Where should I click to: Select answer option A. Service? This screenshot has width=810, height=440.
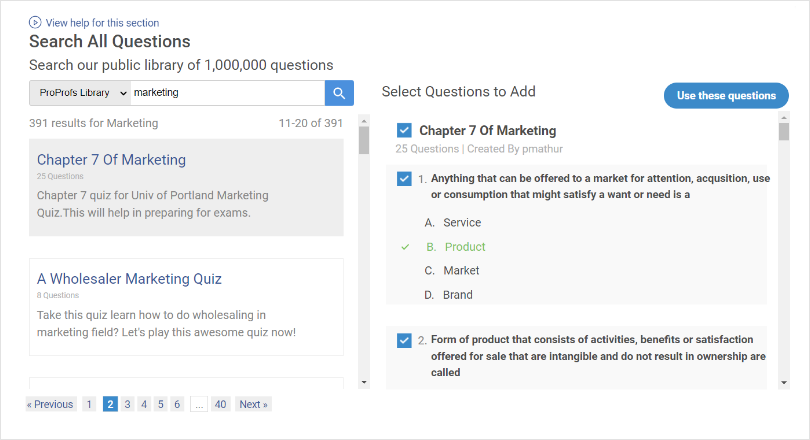point(461,223)
